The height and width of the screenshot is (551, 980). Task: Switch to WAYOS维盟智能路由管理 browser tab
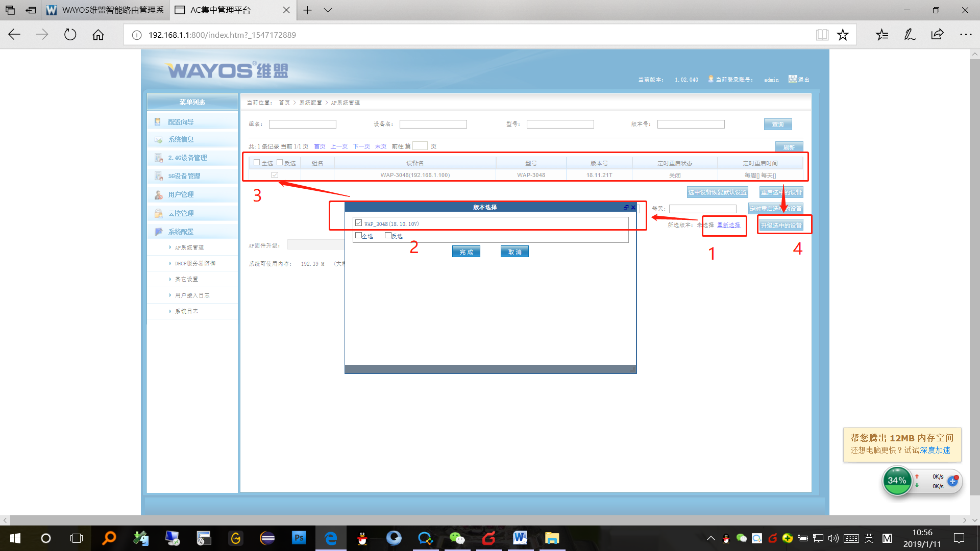(105, 10)
